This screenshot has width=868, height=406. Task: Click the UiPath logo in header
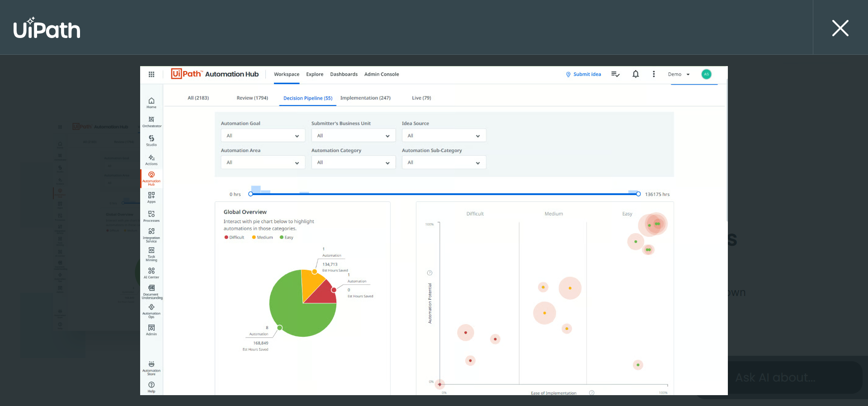[x=47, y=28]
